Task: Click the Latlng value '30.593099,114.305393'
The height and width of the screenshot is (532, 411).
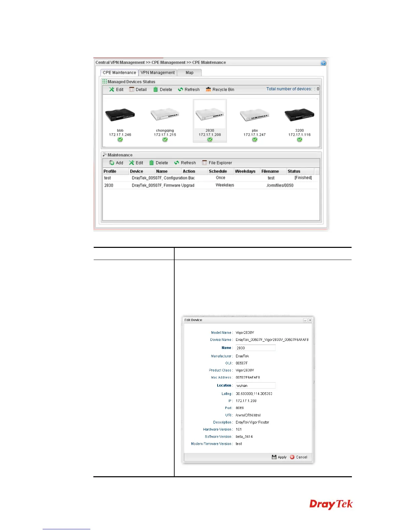Action: coord(254,394)
